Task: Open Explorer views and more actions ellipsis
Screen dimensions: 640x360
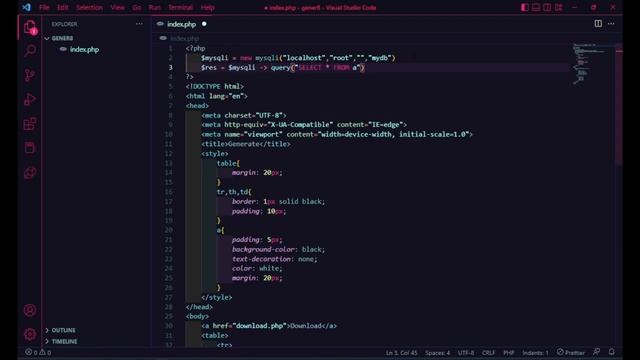Action: click(139, 24)
